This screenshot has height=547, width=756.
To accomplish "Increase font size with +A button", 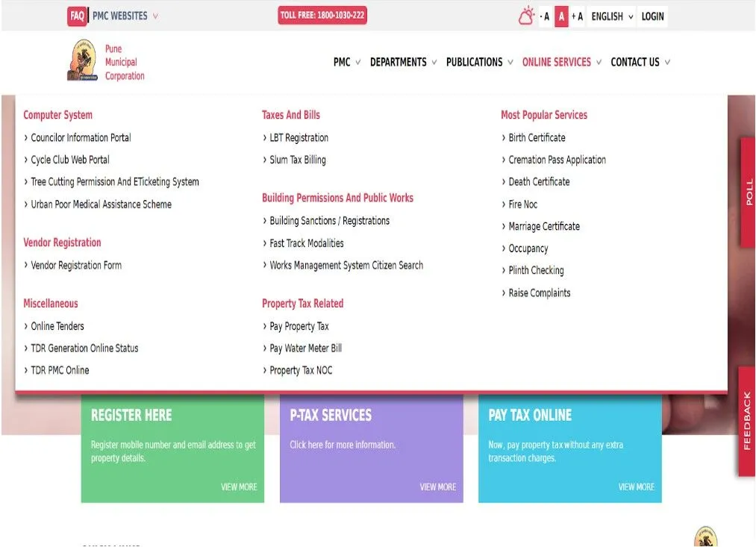I will tap(577, 16).
